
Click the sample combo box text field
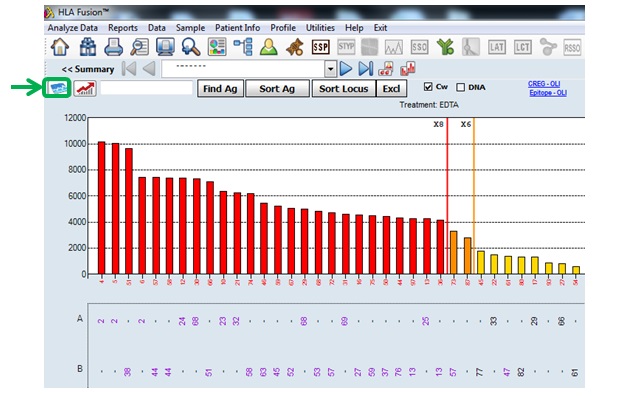pyautogui.click(x=243, y=69)
